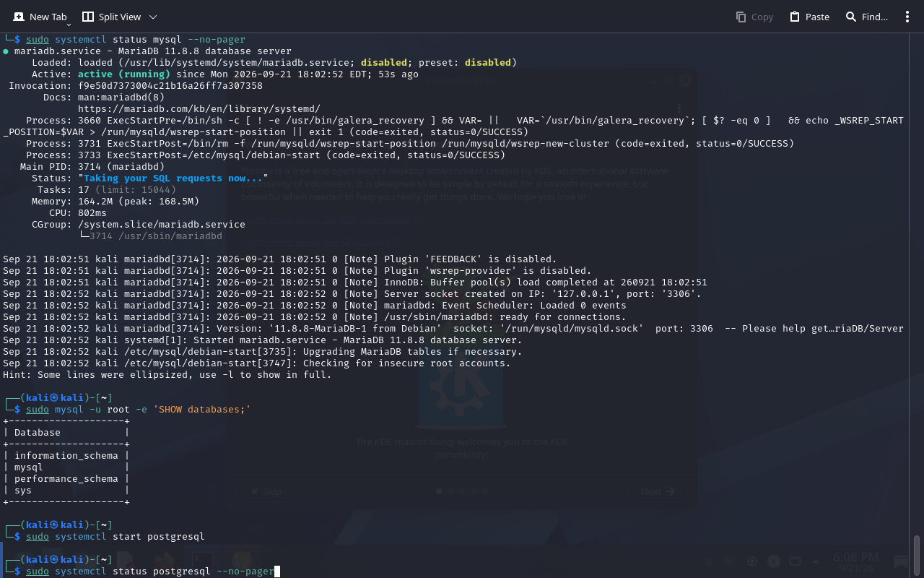Paste clipboard contents using the Paste icon

point(795,17)
